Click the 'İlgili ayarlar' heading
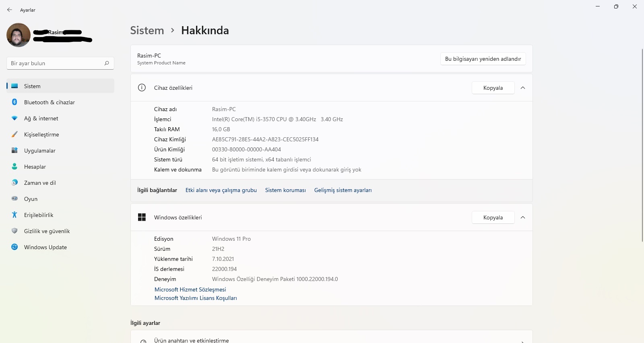The height and width of the screenshot is (343, 644). [x=145, y=323]
